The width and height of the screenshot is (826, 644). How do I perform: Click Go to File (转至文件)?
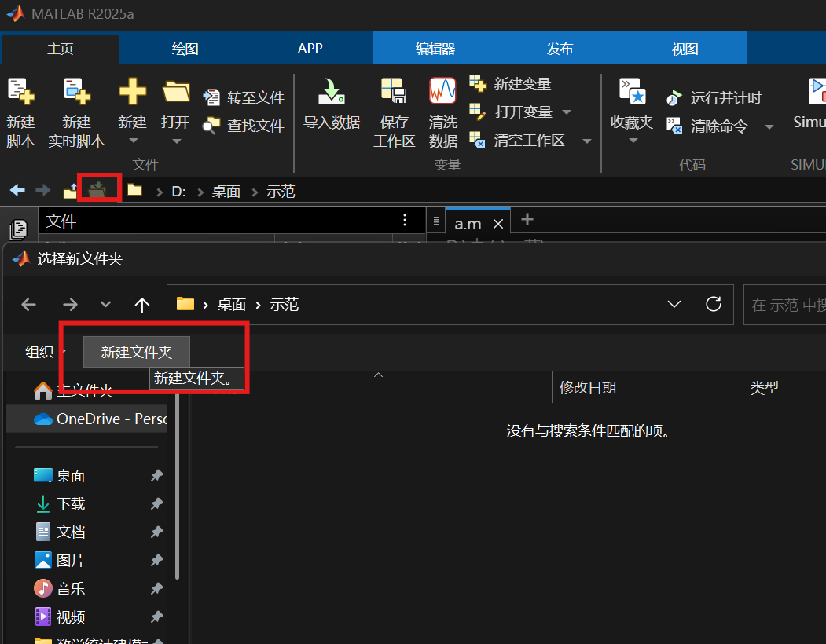244,97
